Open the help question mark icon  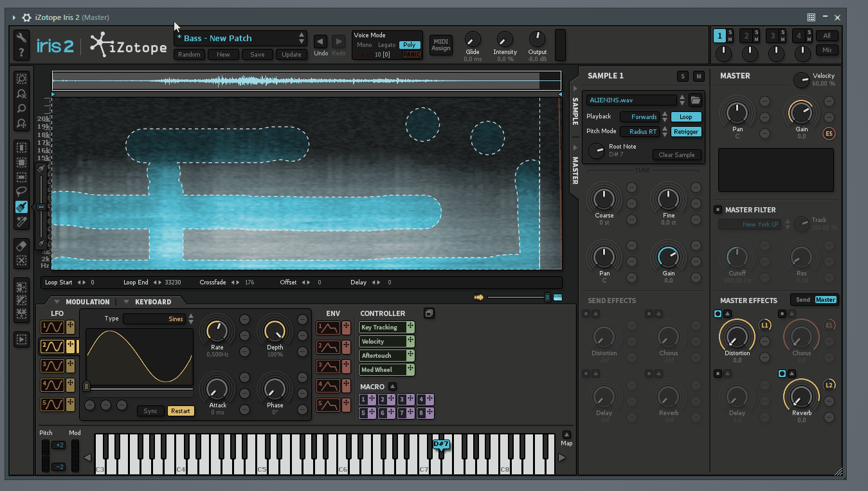click(21, 53)
